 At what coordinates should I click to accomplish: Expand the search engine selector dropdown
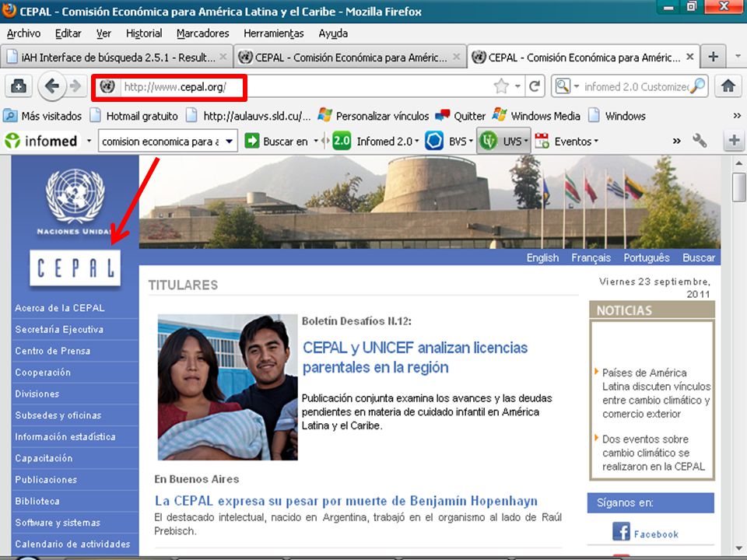pyautogui.click(x=577, y=86)
